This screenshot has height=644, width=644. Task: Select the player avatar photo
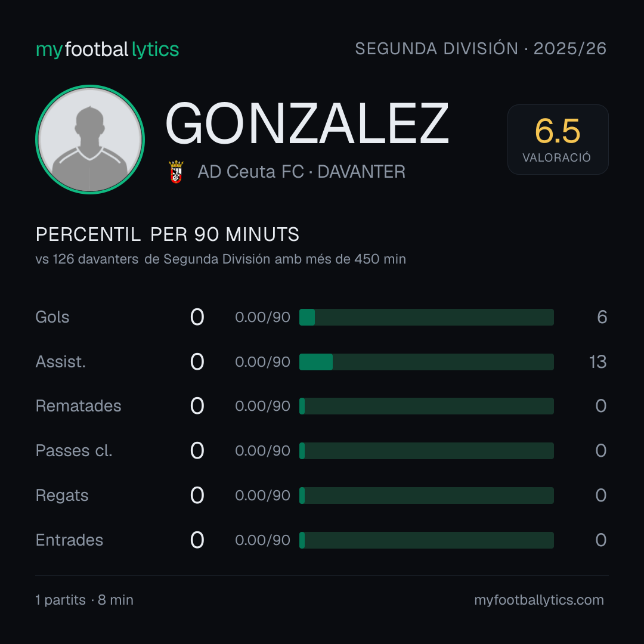(x=90, y=139)
